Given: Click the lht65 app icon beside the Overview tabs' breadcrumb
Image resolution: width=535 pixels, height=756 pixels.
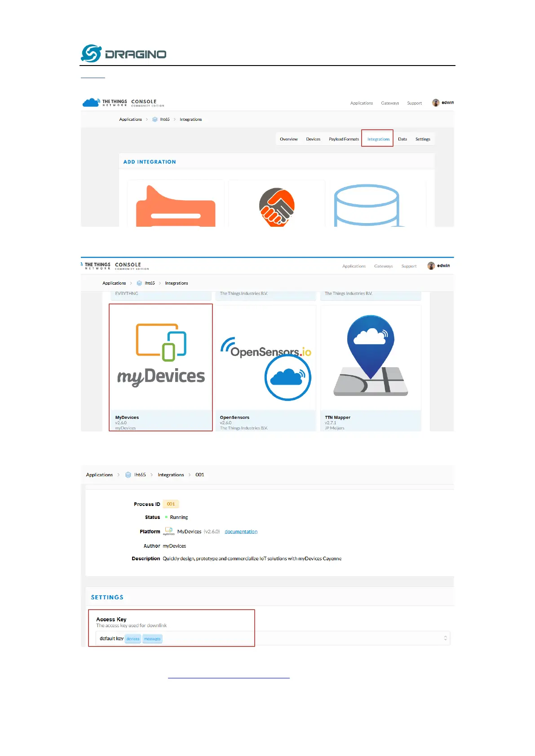Looking at the screenshot, I should pyautogui.click(x=155, y=119).
